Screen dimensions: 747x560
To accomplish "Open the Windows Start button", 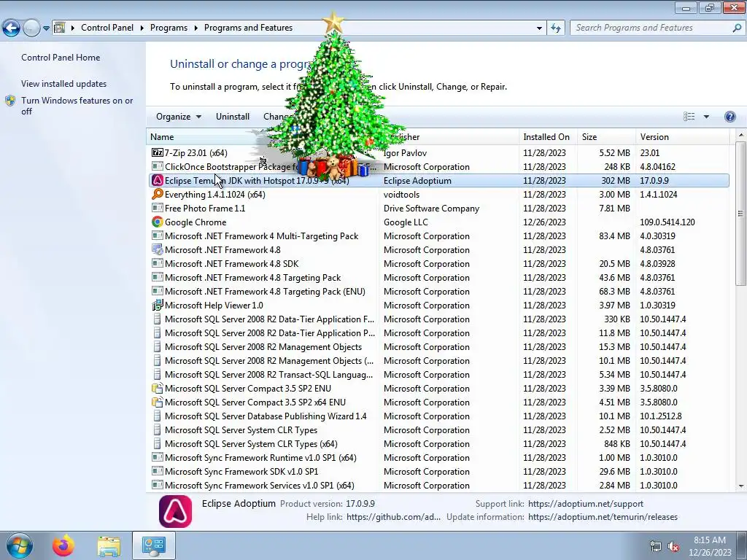I will click(20, 545).
